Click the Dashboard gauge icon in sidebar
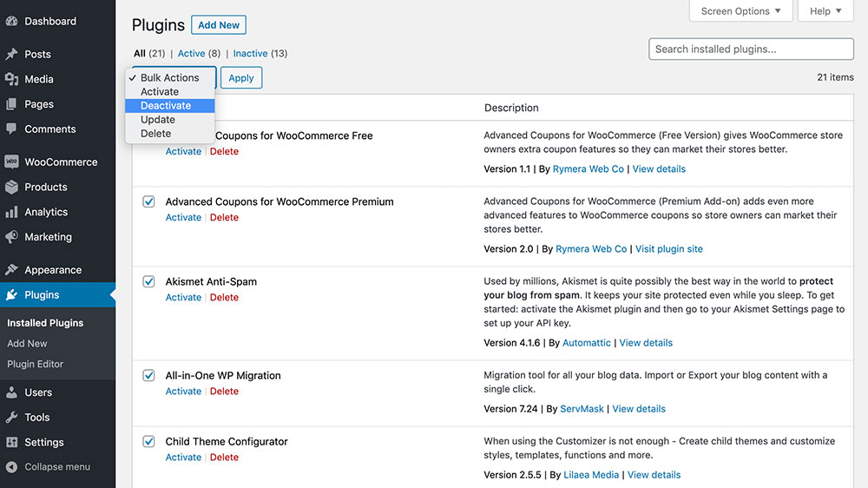Screen dimensions: 868x488 [x=12, y=21]
